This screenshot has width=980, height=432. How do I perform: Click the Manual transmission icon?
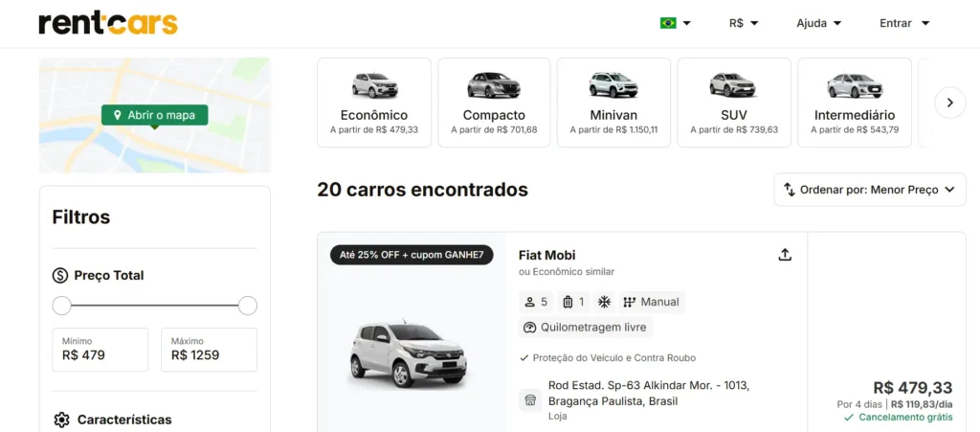pyautogui.click(x=630, y=302)
